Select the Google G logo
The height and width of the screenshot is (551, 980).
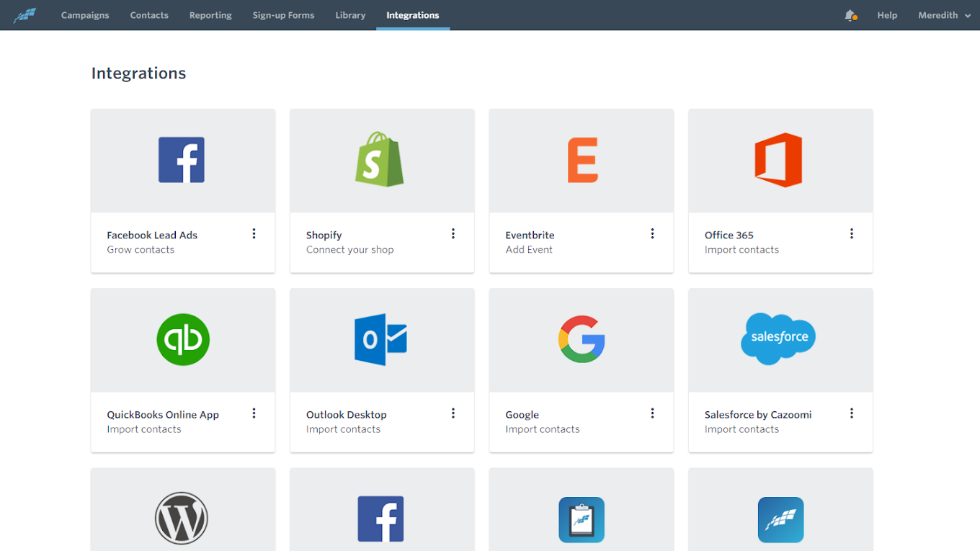tap(582, 339)
